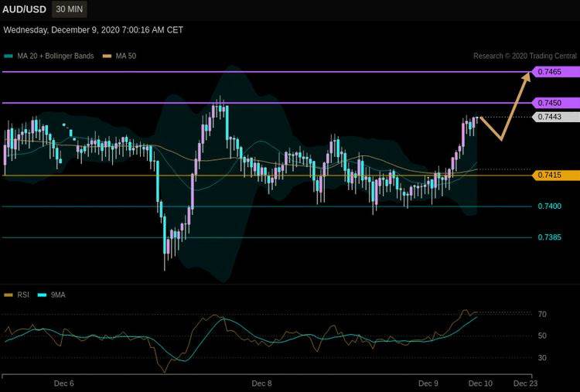Click the teal MA 20 legend swatch
The image size is (580, 392).
point(9,56)
